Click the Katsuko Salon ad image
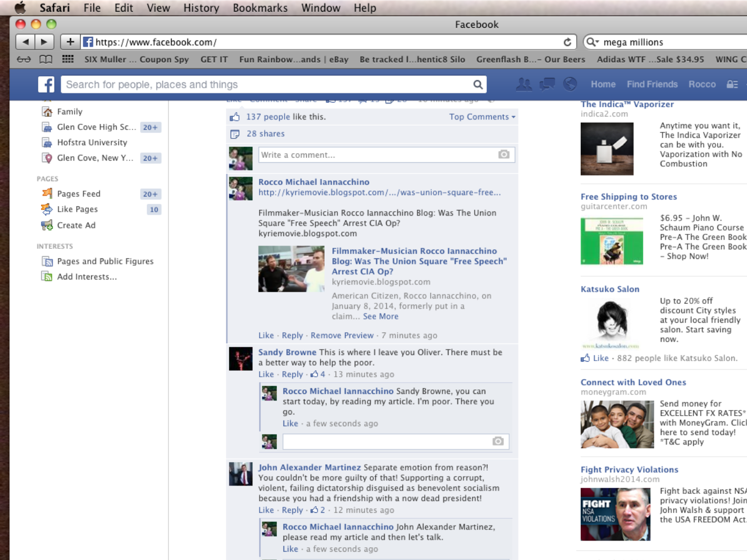The image size is (747, 560). 611,323
